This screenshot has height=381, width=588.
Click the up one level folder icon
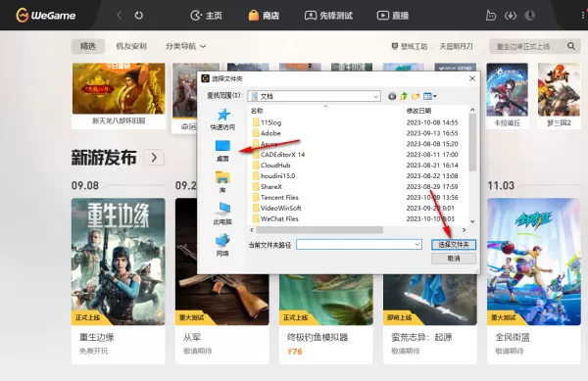pos(404,96)
